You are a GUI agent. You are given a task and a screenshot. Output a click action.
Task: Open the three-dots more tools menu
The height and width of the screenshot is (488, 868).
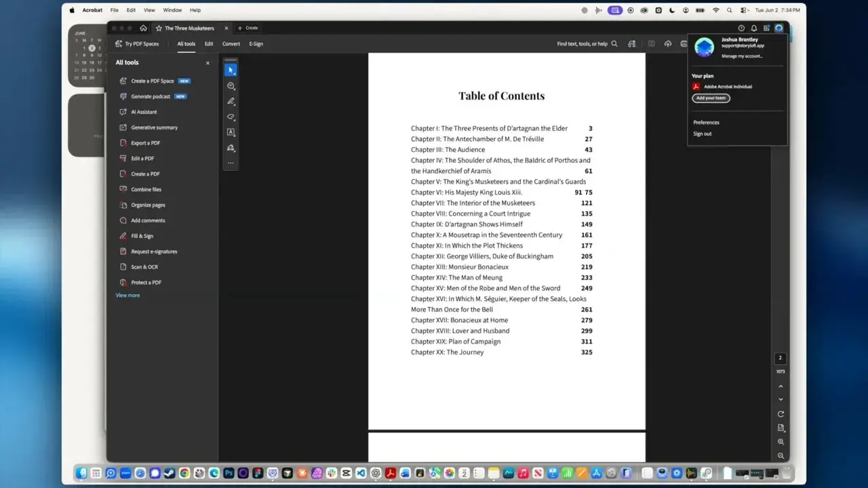click(x=231, y=163)
